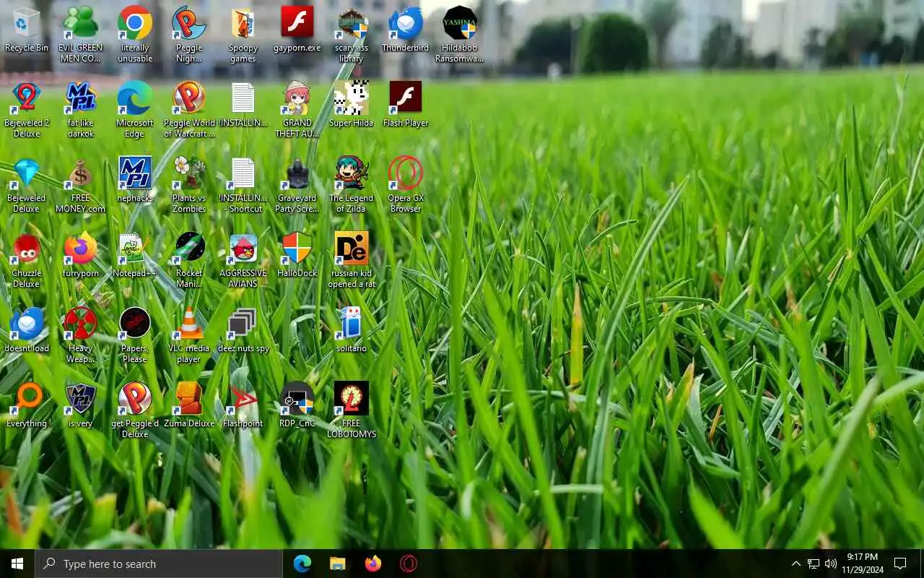The height and width of the screenshot is (578, 924).
Task: Open Microsoft Edge from the taskbar
Action: 302,564
